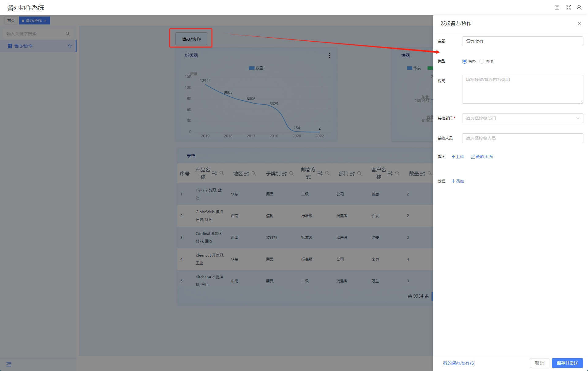Click the 取消 button
588x371 pixels.
point(540,363)
